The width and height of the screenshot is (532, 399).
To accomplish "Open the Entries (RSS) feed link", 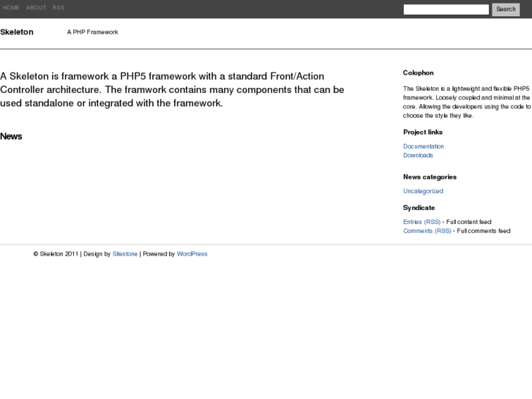I will pos(422,222).
